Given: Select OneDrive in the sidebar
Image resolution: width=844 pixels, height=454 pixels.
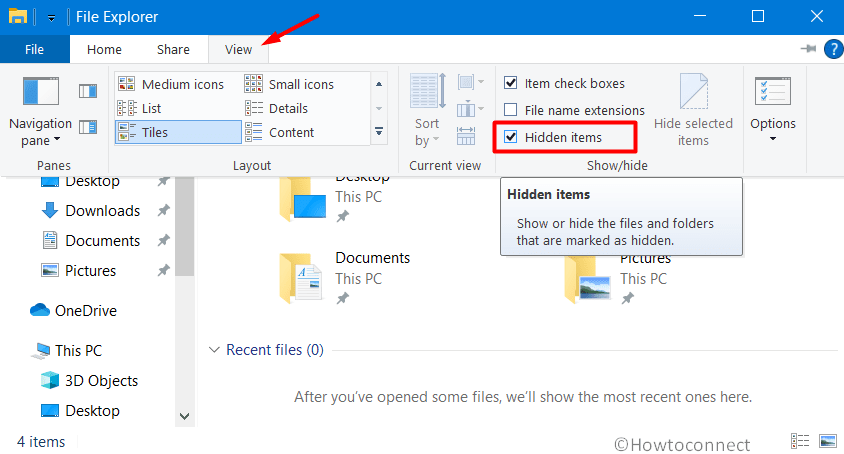Looking at the screenshot, I should pyautogui.click(x=73, y=311).
